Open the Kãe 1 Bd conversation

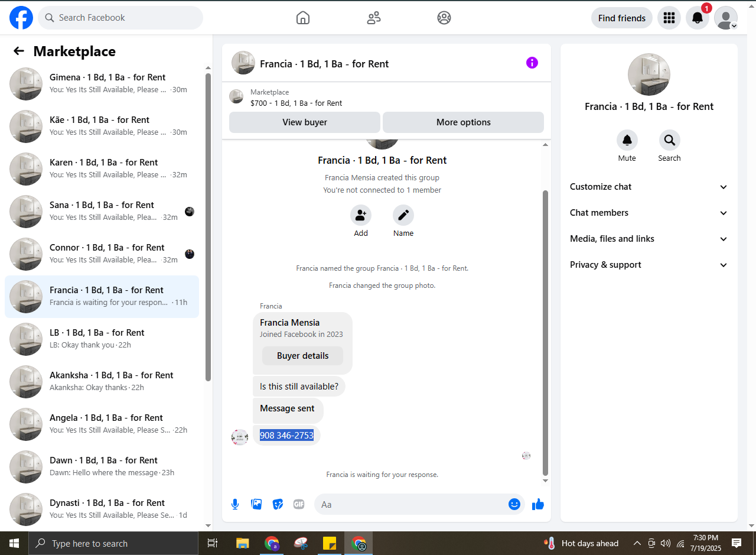pyautogui.click(x=102, y=126)
